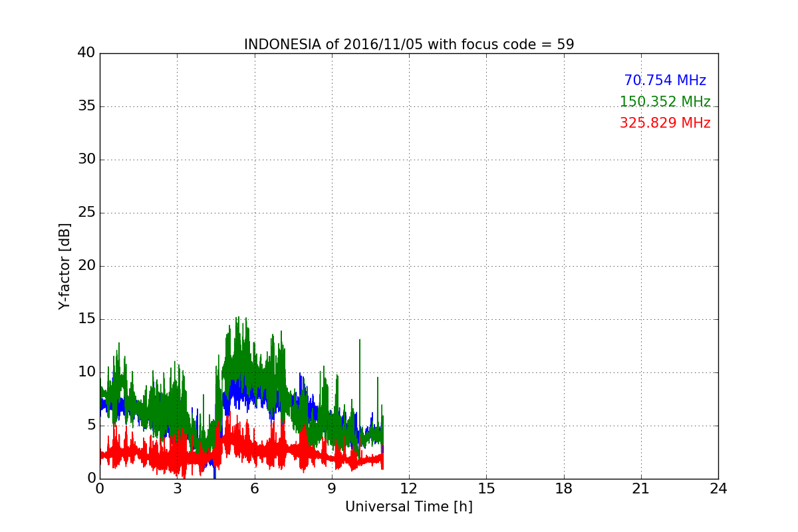Click y-axis tick label 40

click(86, 53)
